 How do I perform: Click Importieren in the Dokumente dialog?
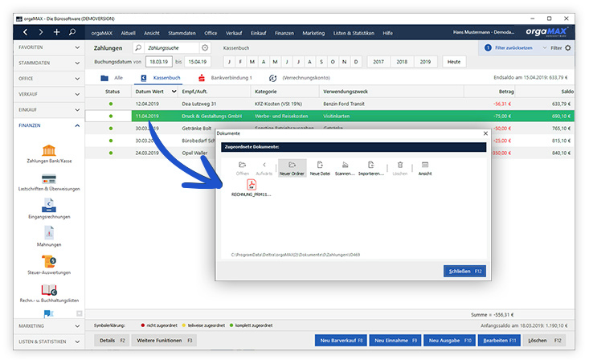370,168
